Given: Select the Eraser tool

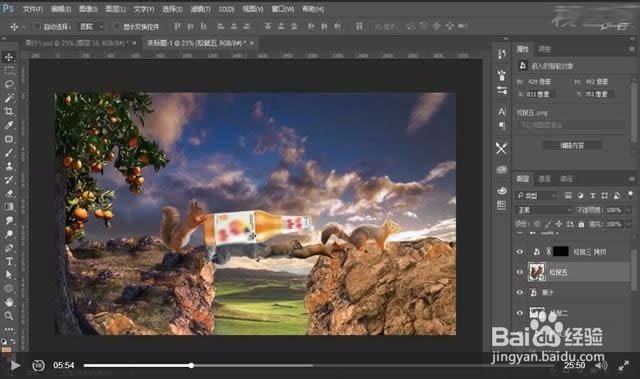Looking at the screenshot, I should [9, 193].
